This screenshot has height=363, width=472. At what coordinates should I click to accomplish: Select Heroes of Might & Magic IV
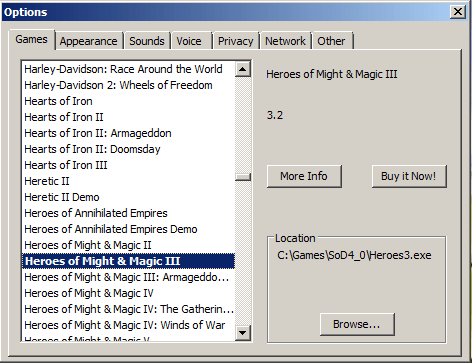coord(128,293)
